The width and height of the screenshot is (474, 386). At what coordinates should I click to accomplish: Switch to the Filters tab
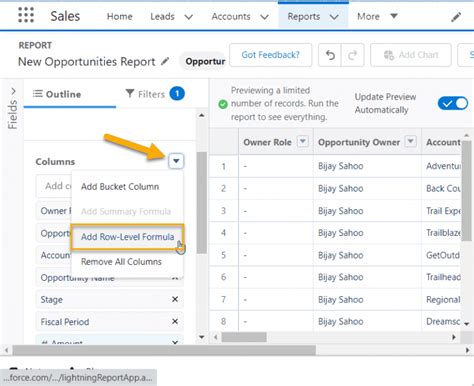coord(154,94)
